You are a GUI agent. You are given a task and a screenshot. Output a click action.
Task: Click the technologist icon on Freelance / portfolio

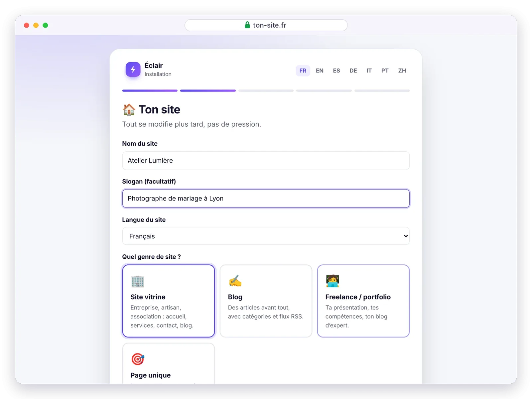pyautogui.click(x=332, y=281)
